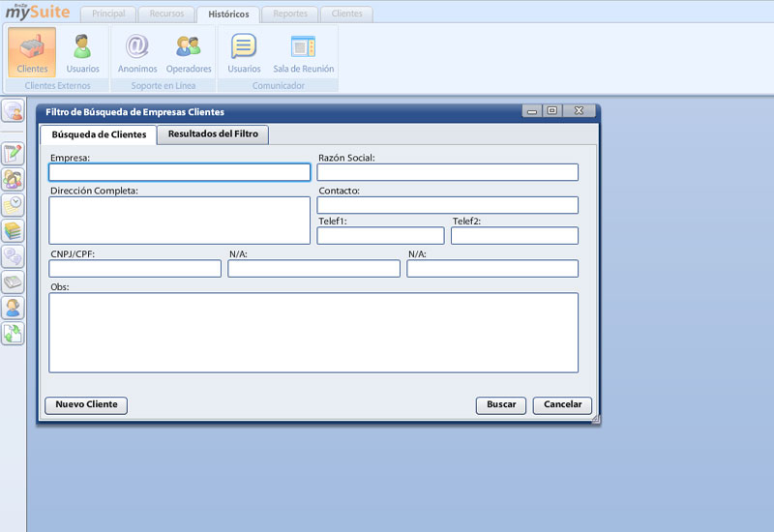Viewport: 774px width, 532px height.
Task: Focus the Empresa input field
Action: tap(180, 172)
